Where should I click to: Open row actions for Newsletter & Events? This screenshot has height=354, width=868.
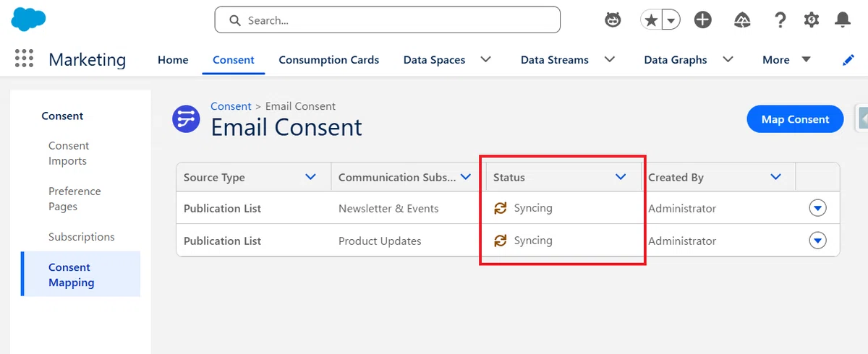point(817,209)
